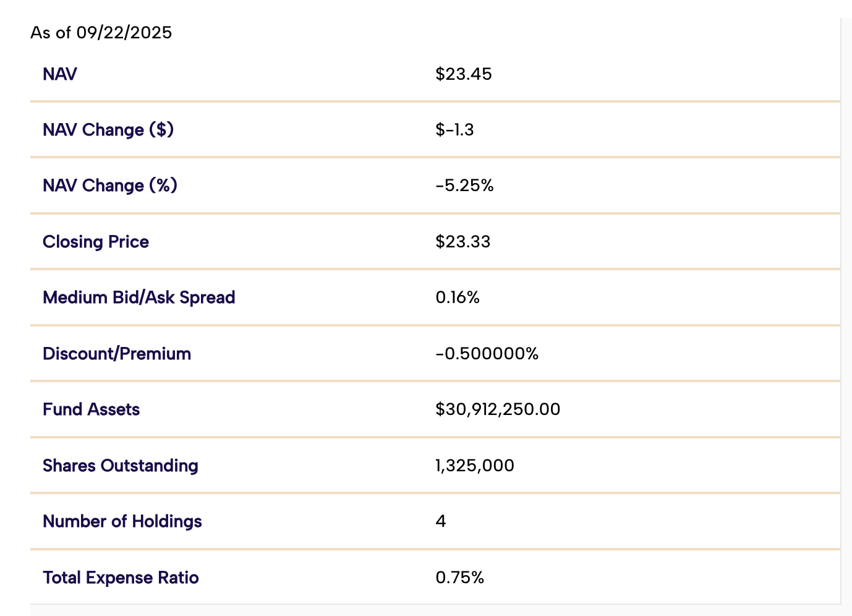The width and height of the screenshot is (852, 616).
Task: Click the Discount/Premium label
Action: tap(117, 354)
